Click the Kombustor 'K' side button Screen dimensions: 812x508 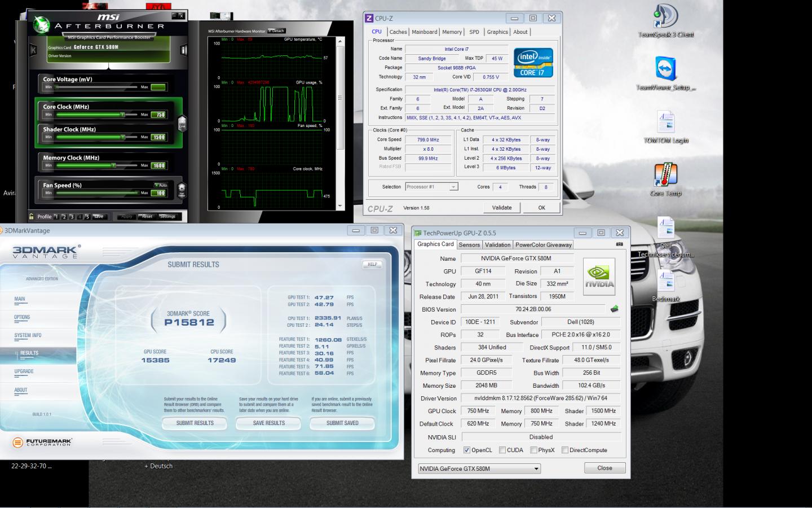33,50
